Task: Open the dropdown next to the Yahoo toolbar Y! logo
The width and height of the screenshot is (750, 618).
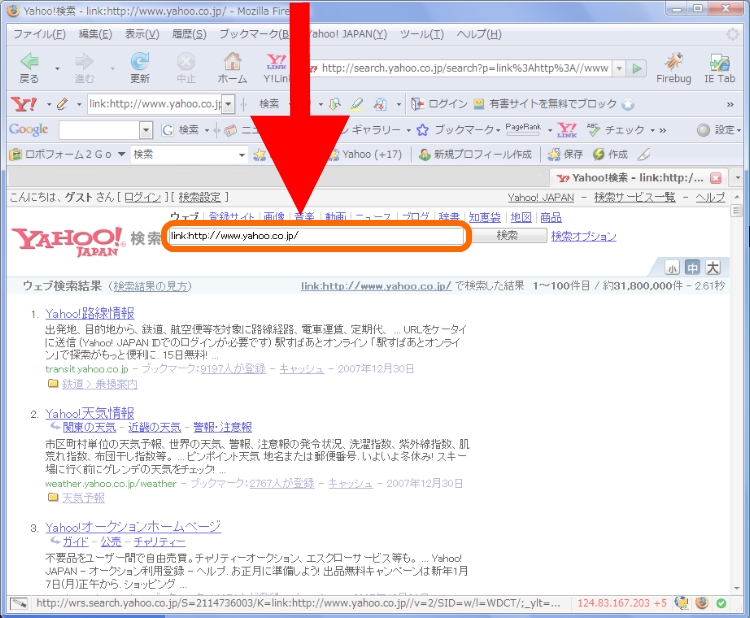Action: [48, 104]
